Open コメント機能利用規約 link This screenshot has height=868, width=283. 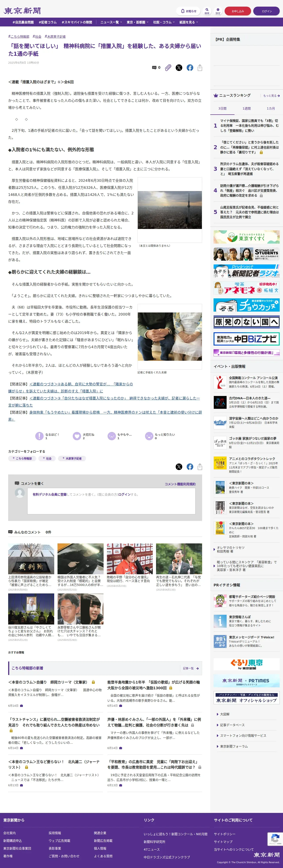tap(180, 484)
